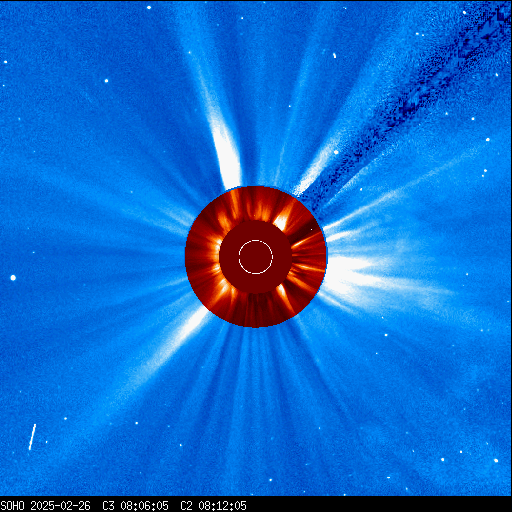Click the date 2025-02-26 in footer
This screenshot has height=512, width=512.
tap(60, 506)
